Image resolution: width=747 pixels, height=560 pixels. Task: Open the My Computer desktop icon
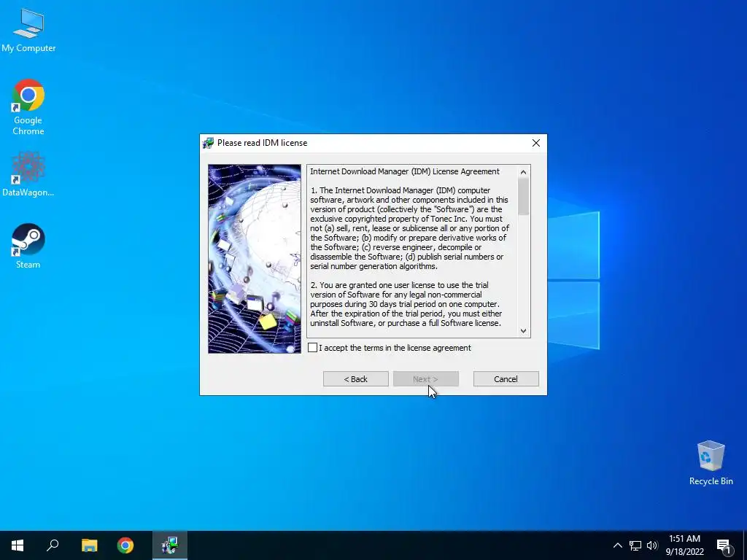point(28,31)
